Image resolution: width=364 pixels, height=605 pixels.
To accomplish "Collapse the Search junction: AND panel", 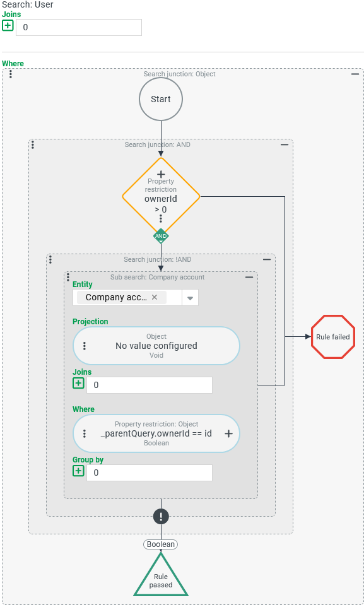I will point(285,144).
